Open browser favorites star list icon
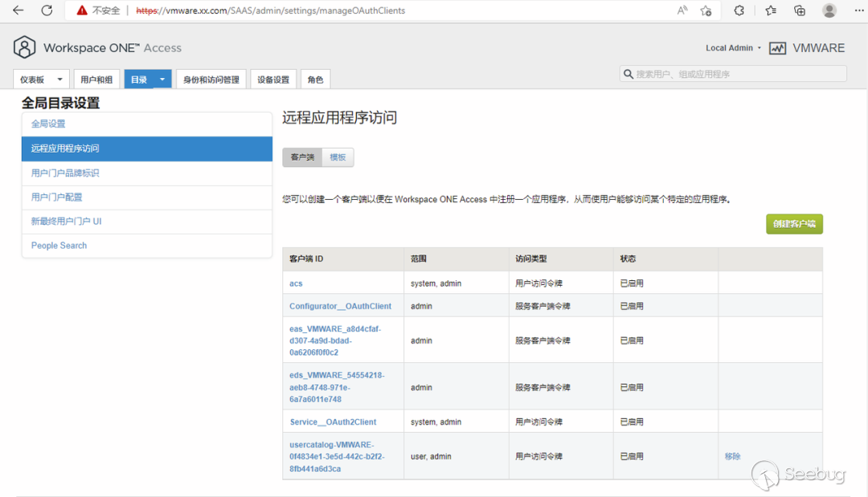Screen dimensions: 868x497 (771, 10)
